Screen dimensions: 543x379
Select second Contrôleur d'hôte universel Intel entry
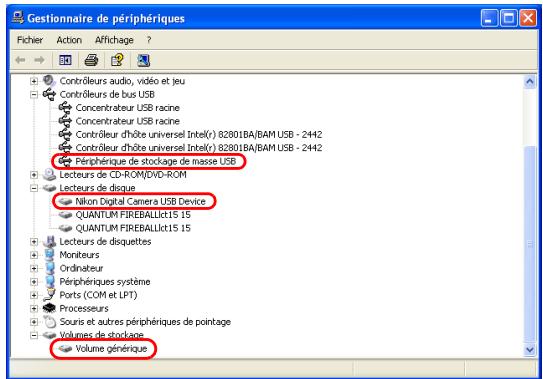(x=199, y=148)
